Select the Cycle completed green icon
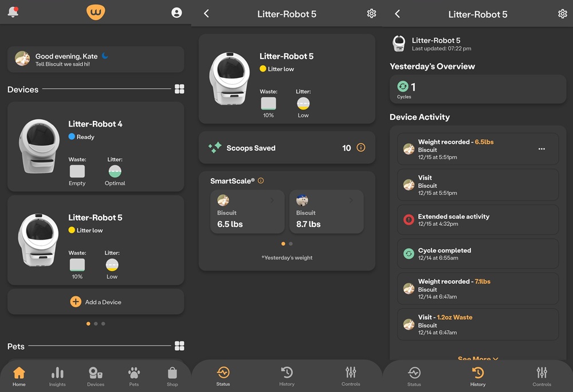Screen dimensions: 573x392 (x=409, y=253)
